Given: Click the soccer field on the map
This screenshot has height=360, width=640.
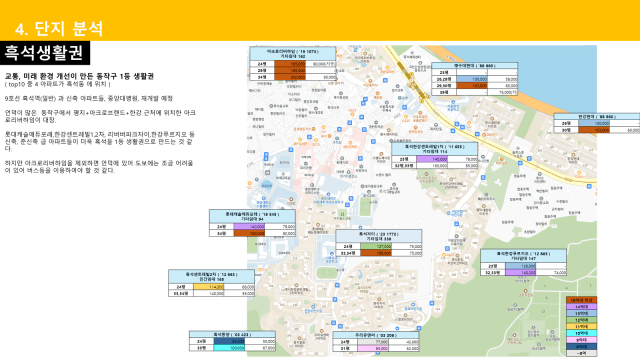Looking at the screenshot, I should point(367,207).
